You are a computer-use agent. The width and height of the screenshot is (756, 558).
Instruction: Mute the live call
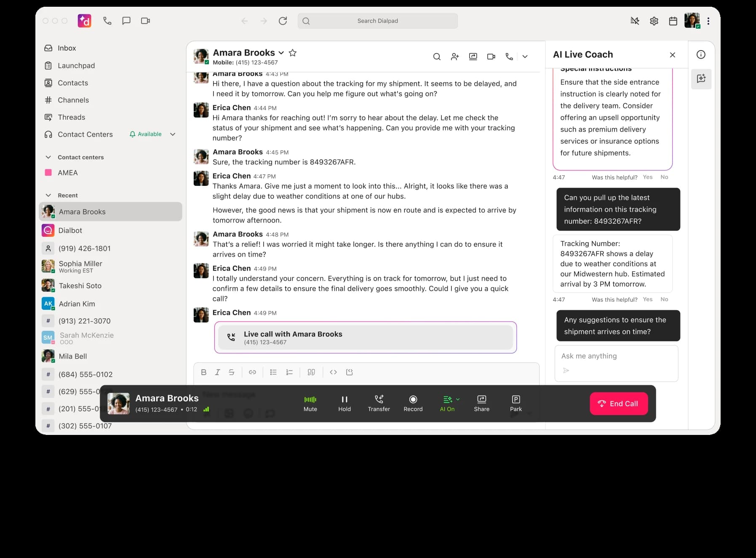coord(310,403)
